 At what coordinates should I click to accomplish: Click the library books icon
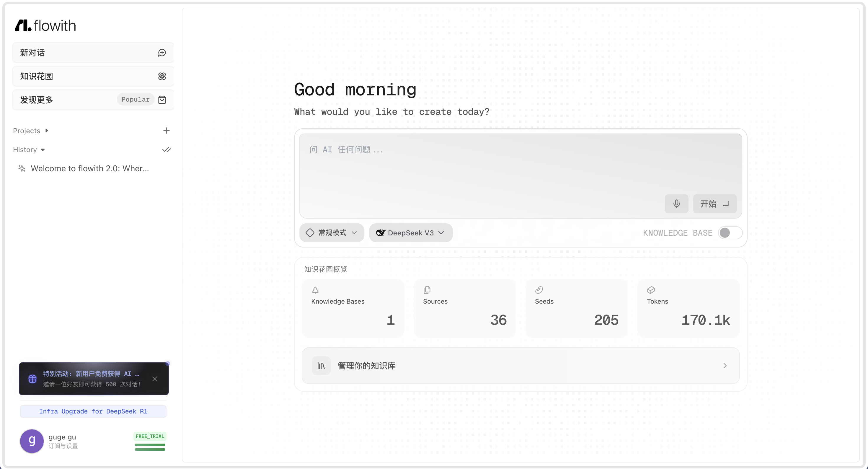click(321, 366)
